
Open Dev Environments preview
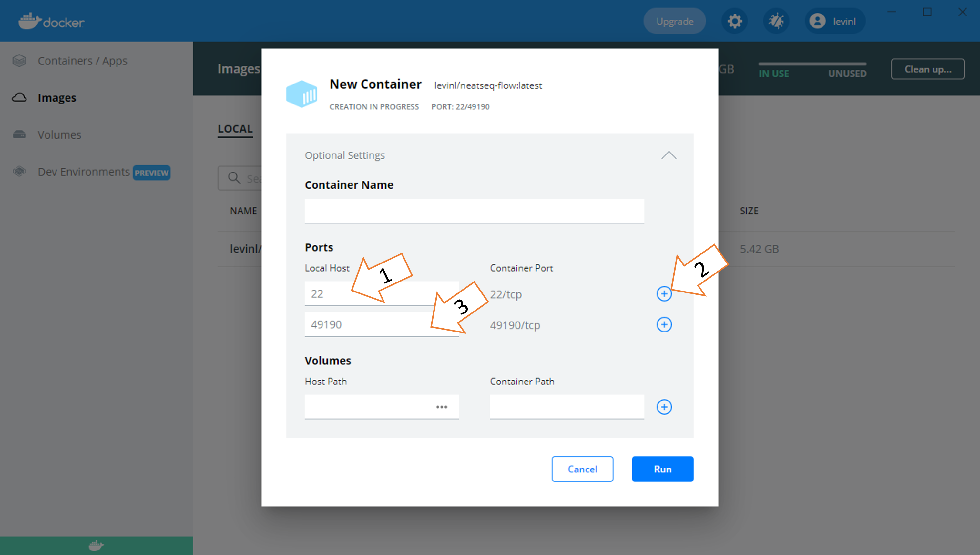click(x=84, y=172)
